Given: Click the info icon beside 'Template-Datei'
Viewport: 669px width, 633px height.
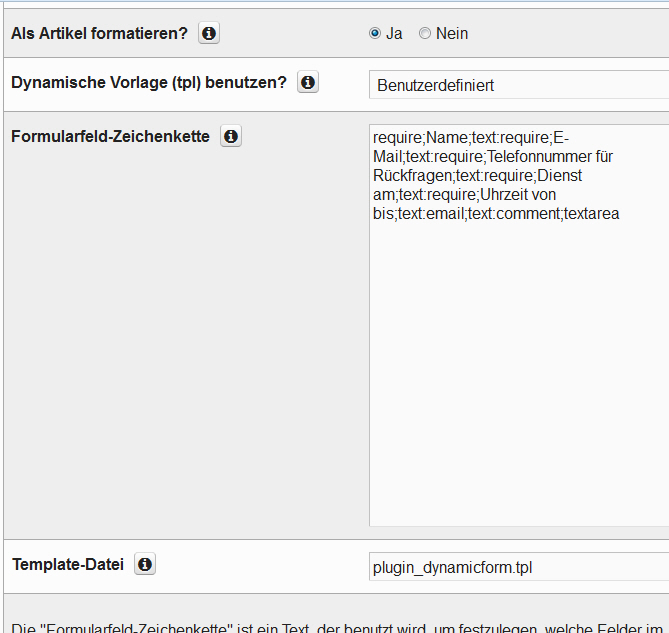Looking at the screenshot, I should [x=145, y=565].
